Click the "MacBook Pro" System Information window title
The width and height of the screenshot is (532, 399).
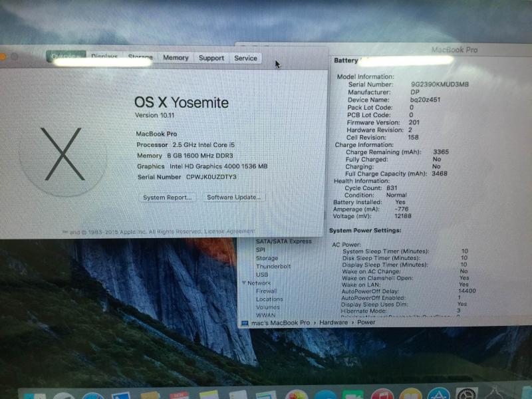coord(454,50)
